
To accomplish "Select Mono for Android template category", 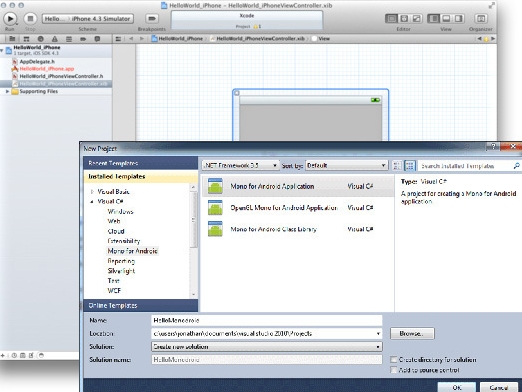I will tap(133, 251).
